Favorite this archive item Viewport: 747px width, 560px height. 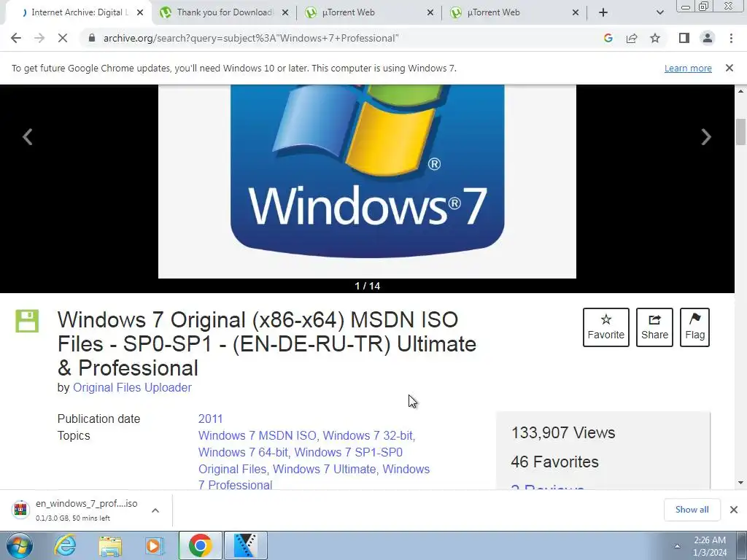(x=606, y=327)
